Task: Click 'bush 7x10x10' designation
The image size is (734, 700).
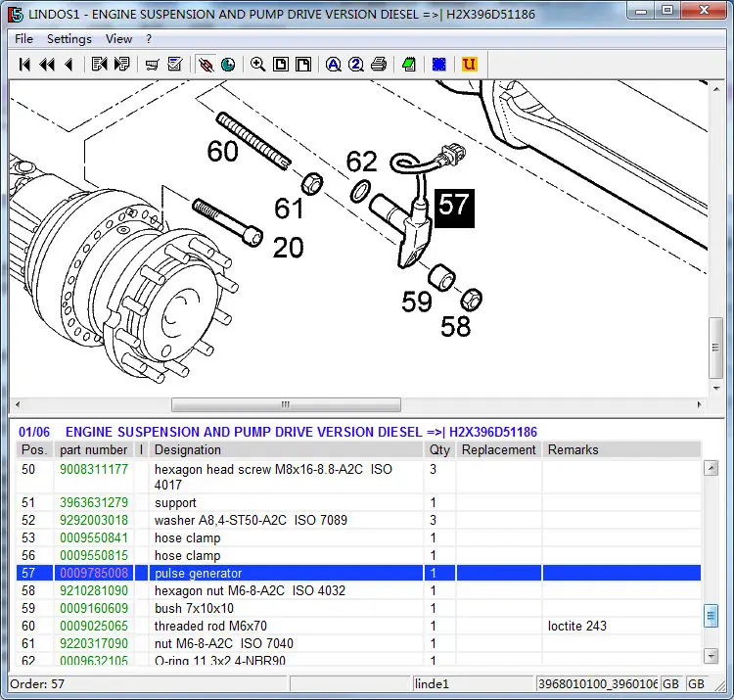Action: [x=194, y=608]
